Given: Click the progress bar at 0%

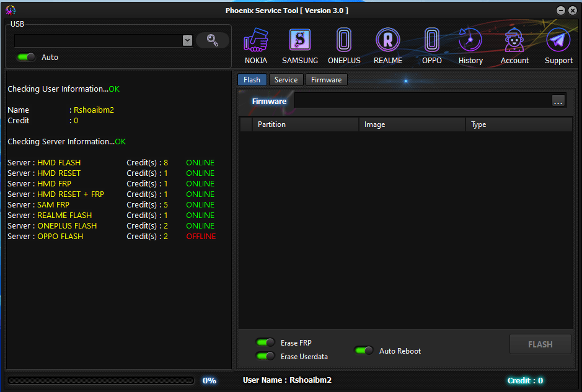Looking at the screenshot, I should tap(101, 381).
